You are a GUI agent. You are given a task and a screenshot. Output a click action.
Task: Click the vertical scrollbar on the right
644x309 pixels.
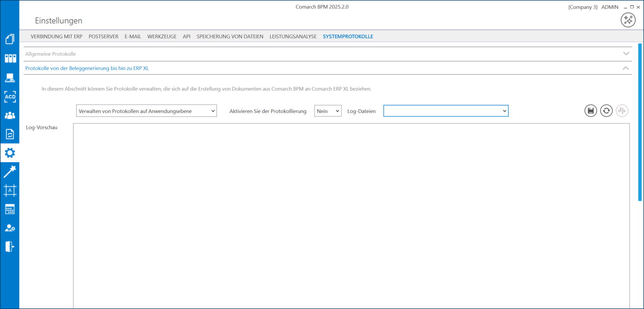[640, 122]
